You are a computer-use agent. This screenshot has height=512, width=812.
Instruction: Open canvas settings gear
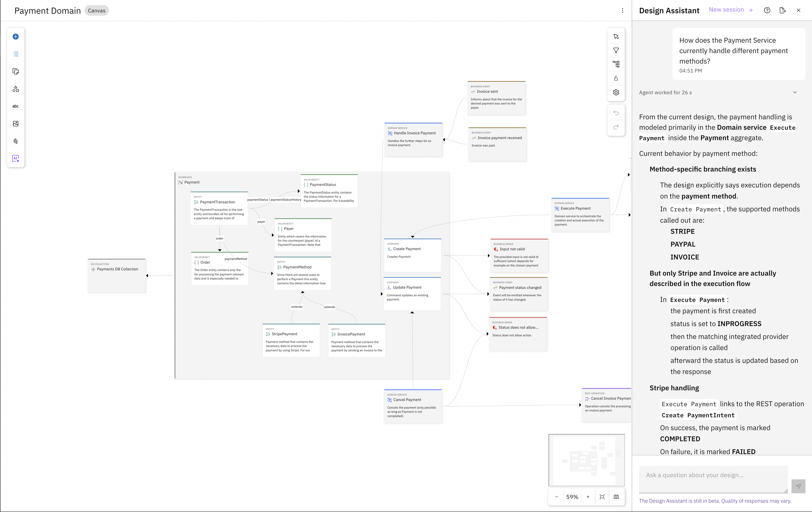point(616,93)
